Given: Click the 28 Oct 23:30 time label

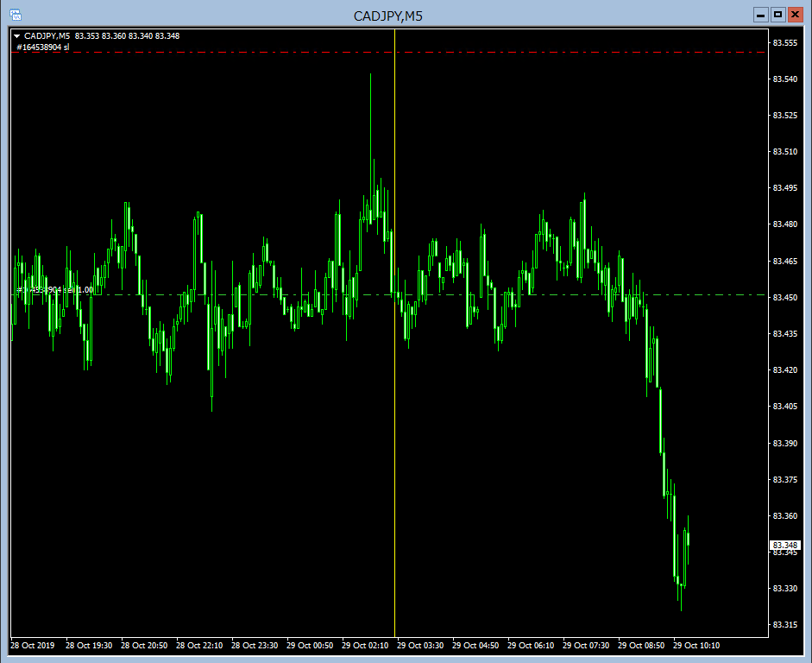Looking at the screenshot, I should [x=255, y=646].
